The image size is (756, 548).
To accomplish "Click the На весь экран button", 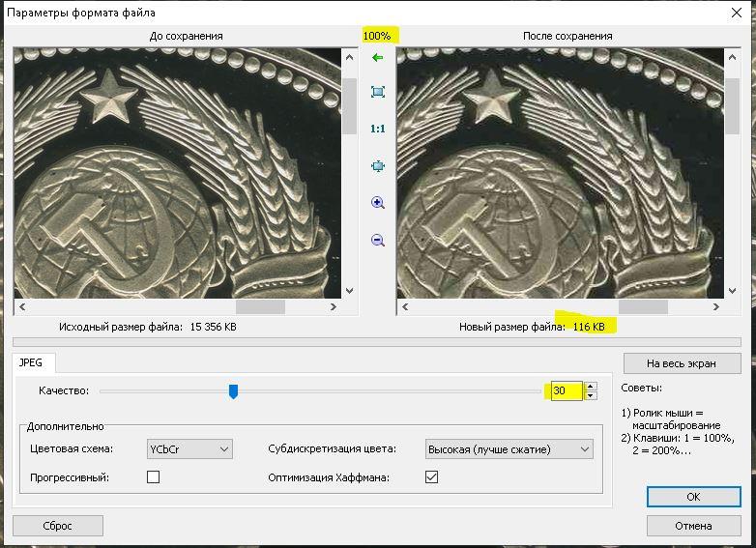I will (682, 363).
